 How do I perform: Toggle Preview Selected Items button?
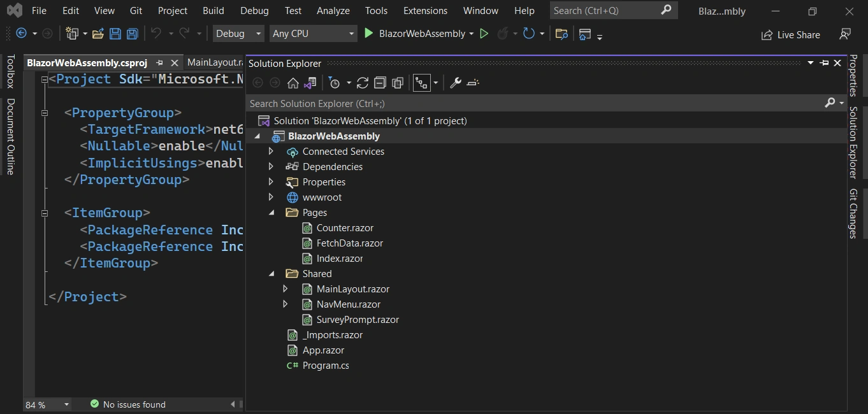[x=472, y=83]
